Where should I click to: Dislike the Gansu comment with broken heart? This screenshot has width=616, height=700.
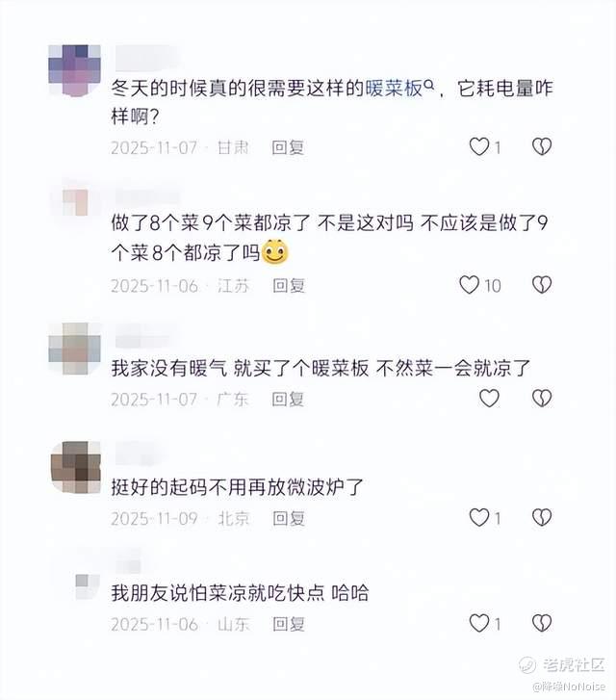click(542, 147)
